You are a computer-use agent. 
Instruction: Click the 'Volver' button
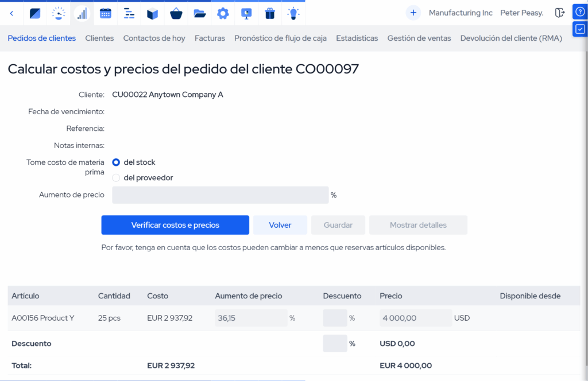pos(280,225)
